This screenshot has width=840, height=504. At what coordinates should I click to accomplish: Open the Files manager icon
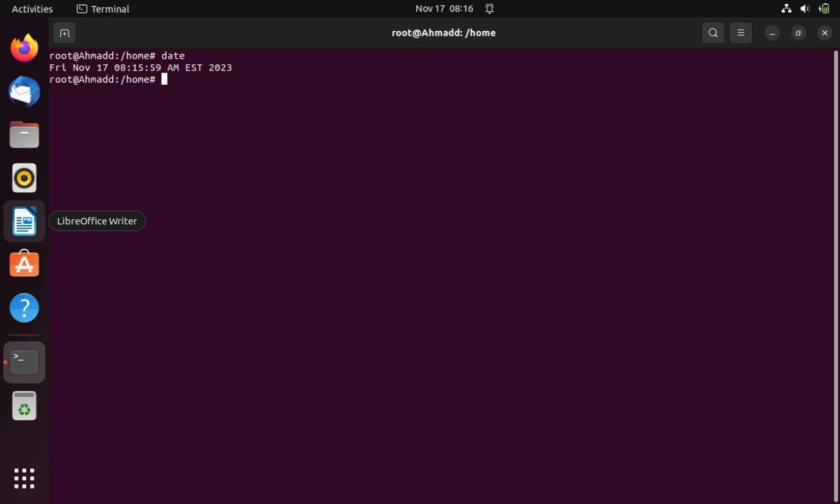click(x=24, y=135)
